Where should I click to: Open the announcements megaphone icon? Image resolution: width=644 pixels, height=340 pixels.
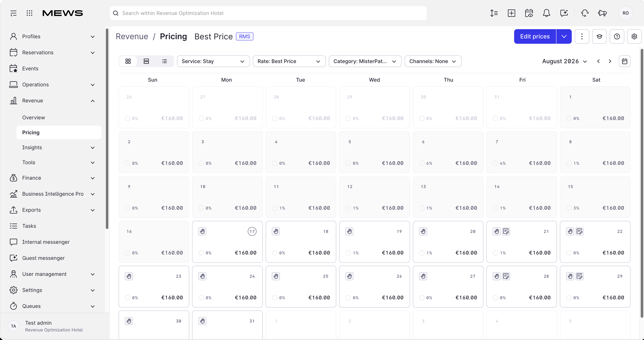pyautogui.click(x=602, y=13)
